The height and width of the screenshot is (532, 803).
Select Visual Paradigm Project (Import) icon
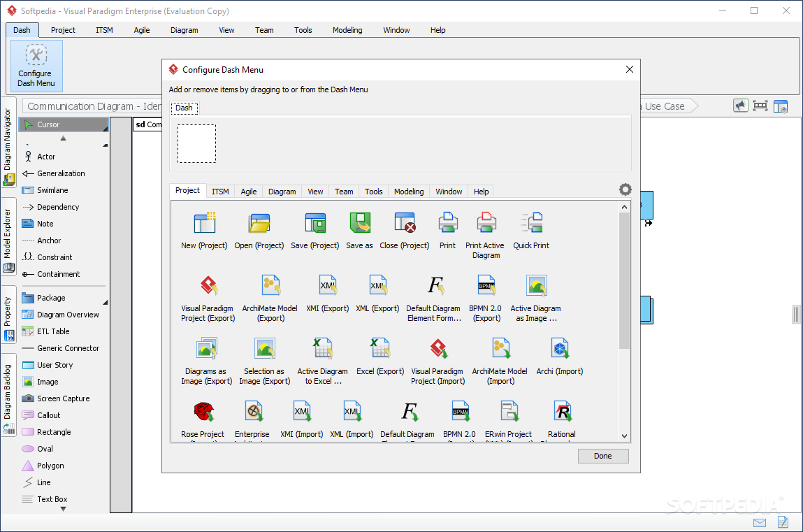click(438, 349)
